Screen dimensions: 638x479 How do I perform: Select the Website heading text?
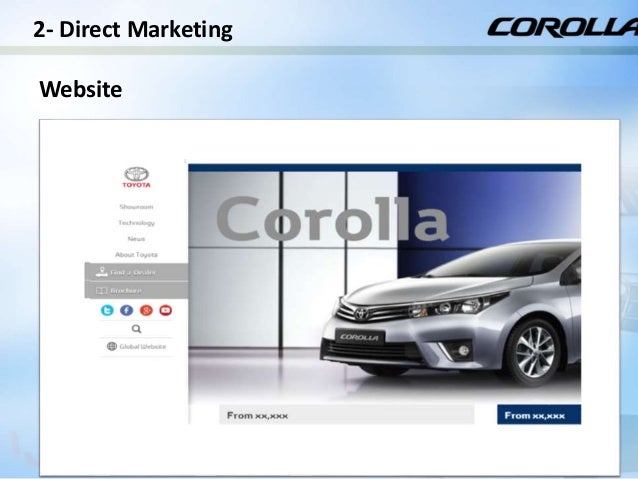(81, 89)
